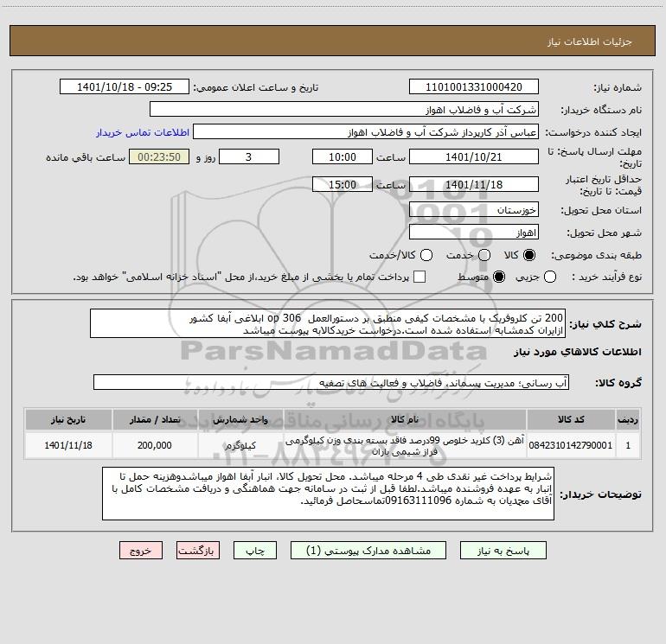Click the پاسخ به نیاز button
The width and height of the screenshot is (666, 644).
coord(503,551)
